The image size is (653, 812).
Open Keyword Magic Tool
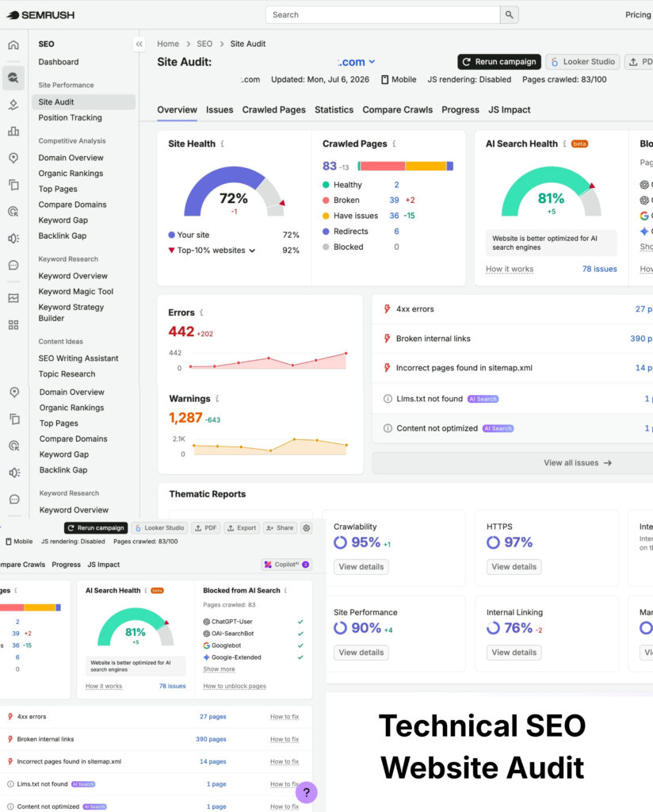pyautogui.click(x=75, y=292)
